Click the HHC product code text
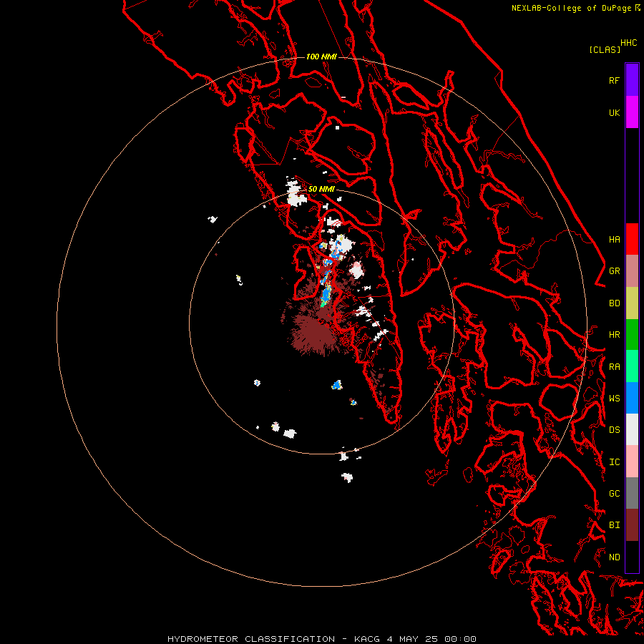This screenshot has width=644, height=644. pos(629,43)
